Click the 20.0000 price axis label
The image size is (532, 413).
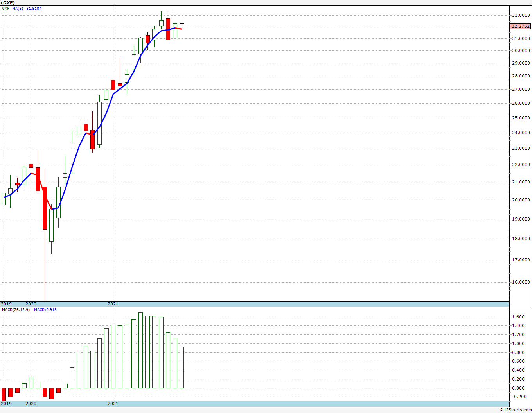click(x=521, y=200)
